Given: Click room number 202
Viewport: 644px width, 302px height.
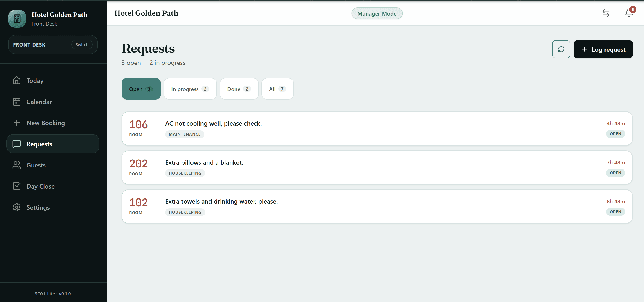Looking at the screenshot, I should [x=139, y=164].
